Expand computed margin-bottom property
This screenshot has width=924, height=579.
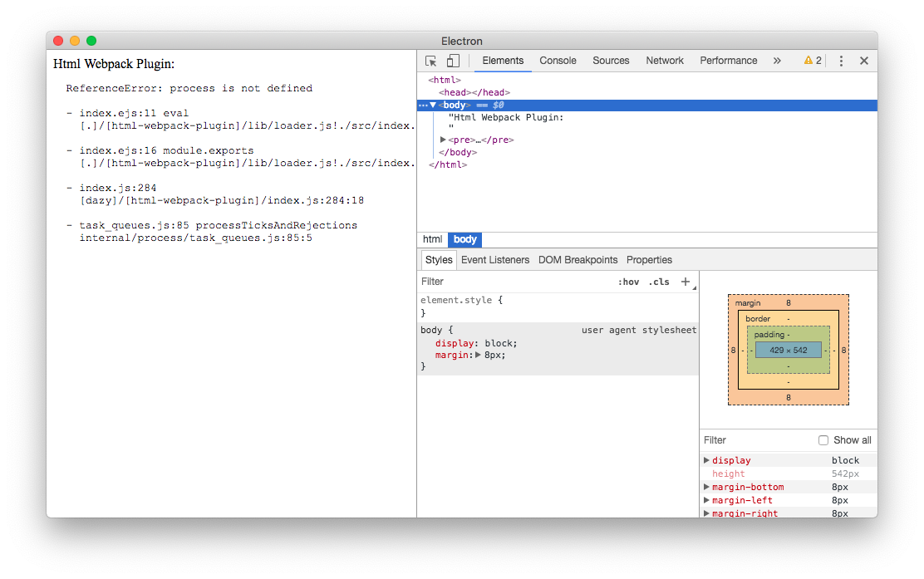pos(706,487)
